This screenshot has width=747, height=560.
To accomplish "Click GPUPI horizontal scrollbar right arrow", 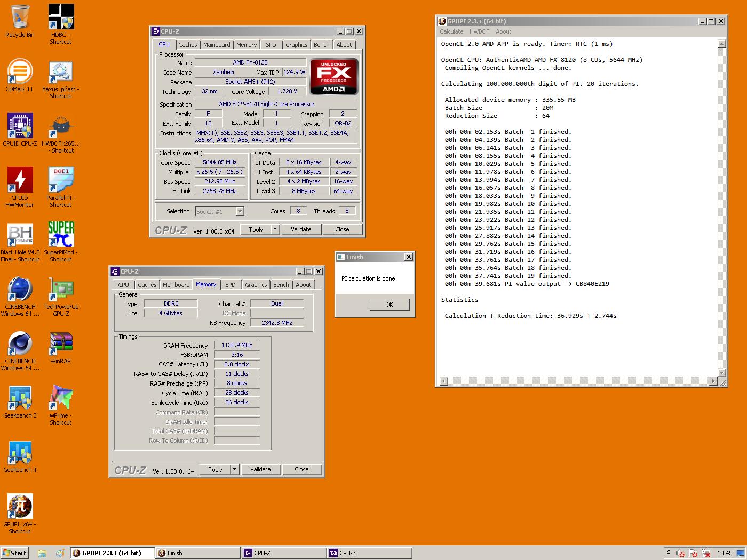I will [713, 381].
